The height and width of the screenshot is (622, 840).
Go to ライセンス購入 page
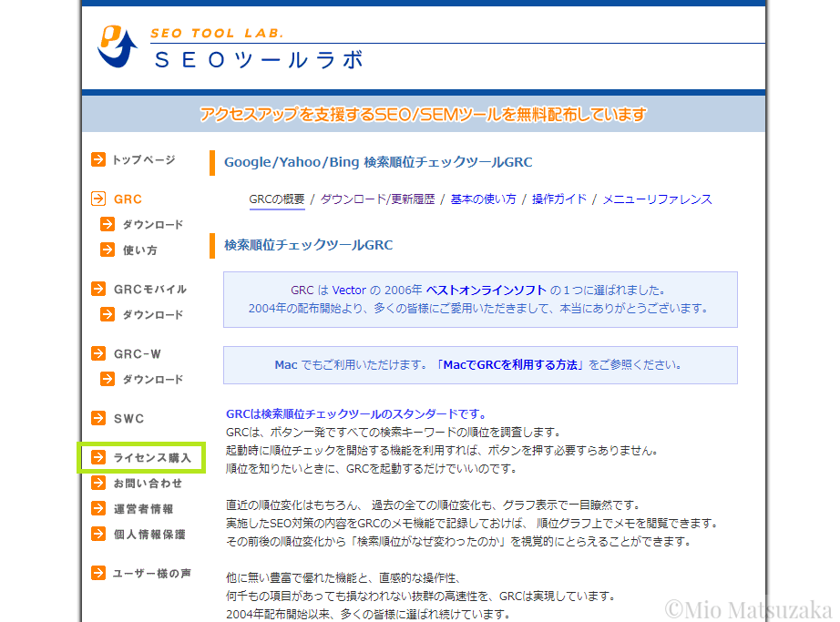click(x=152, y=458)
